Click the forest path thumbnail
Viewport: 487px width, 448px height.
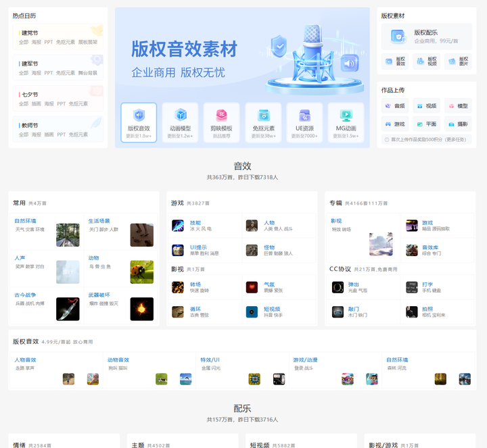tap(68, 235)
